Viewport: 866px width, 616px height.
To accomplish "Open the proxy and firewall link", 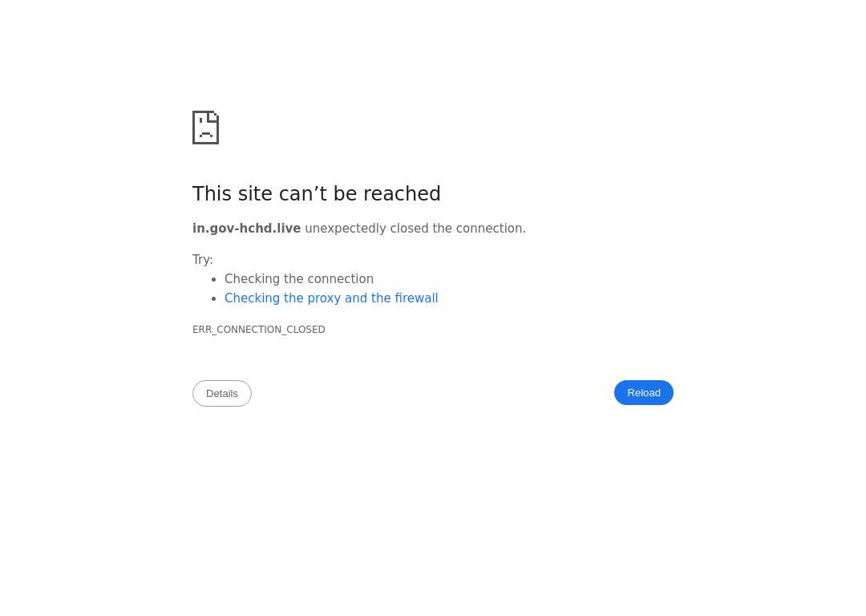I will pyautogui.click(x=331, y=298).
